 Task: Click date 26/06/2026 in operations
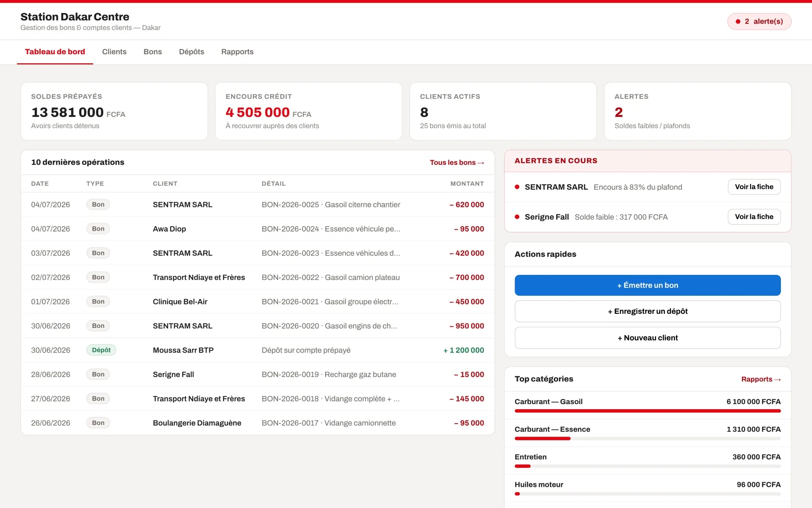[51, 423]
